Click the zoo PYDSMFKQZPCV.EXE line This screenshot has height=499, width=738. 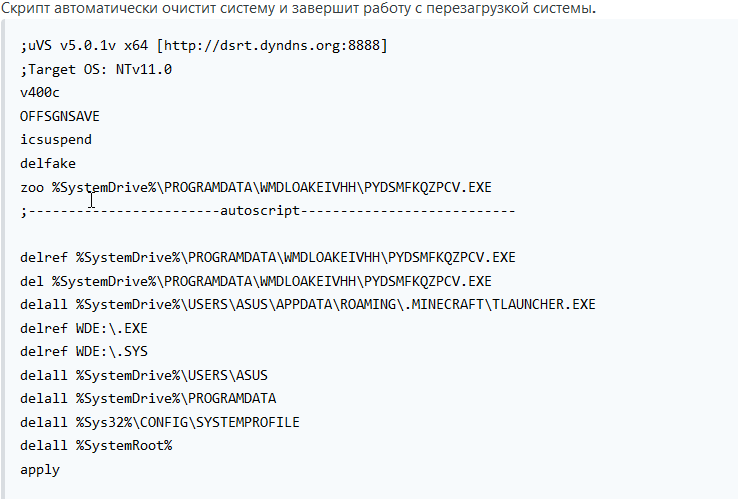coord(256,187)
